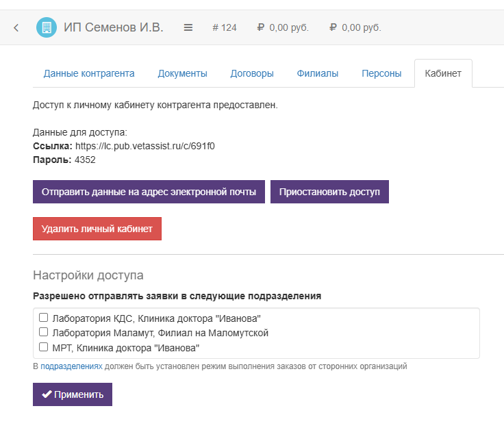Enable Лаборатория КДС, Клиника доктора "Иванова" checkbox
Image resolution: width=504 pixels, height=428 pixels.
[43, 318]
